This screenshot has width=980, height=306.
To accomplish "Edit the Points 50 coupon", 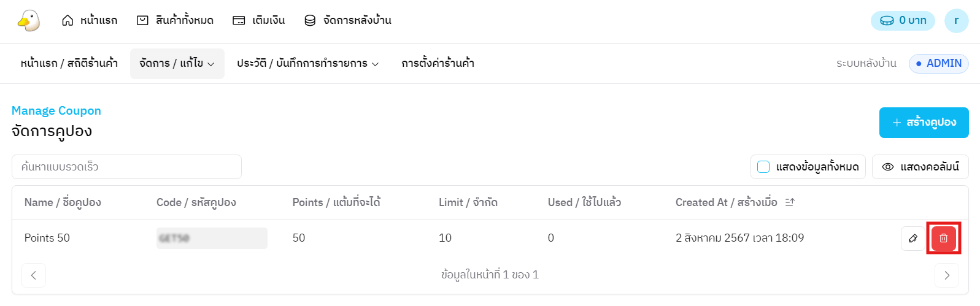I will coord(912,239).
